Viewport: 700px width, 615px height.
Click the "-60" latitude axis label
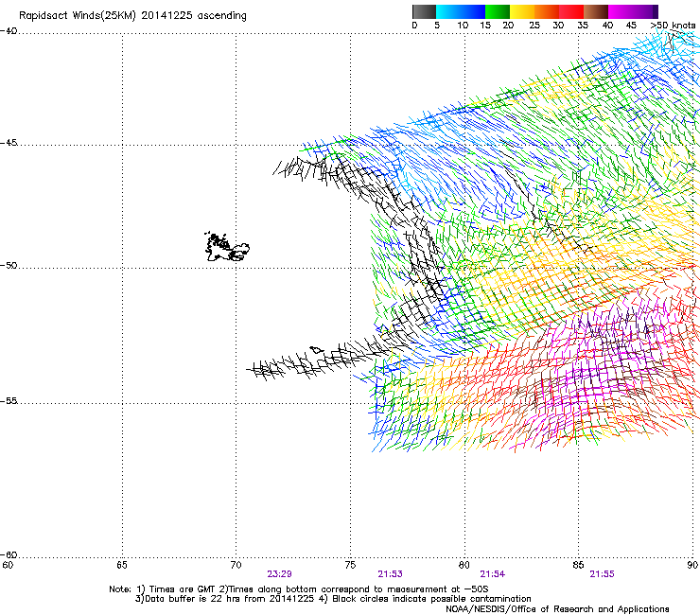(9, 554)
